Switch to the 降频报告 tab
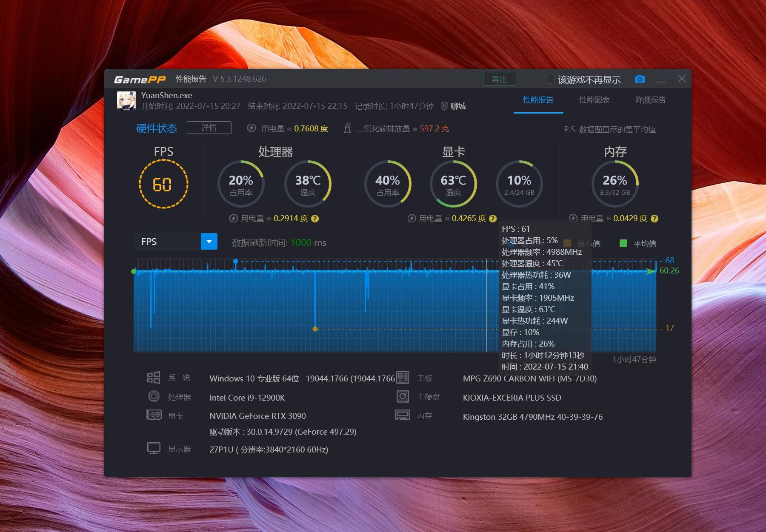Viewport: 766px width, 532px height. tap(650, 100)
